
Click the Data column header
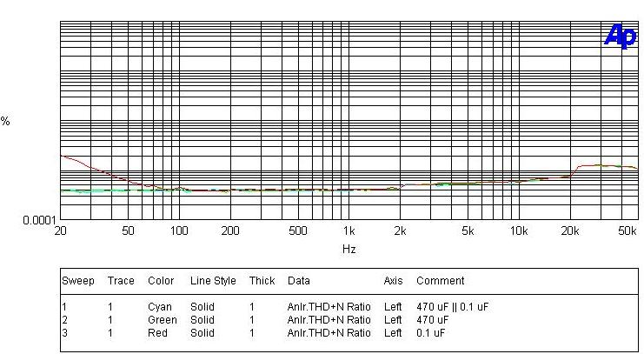pyautogui.click(x=299, y=281)
